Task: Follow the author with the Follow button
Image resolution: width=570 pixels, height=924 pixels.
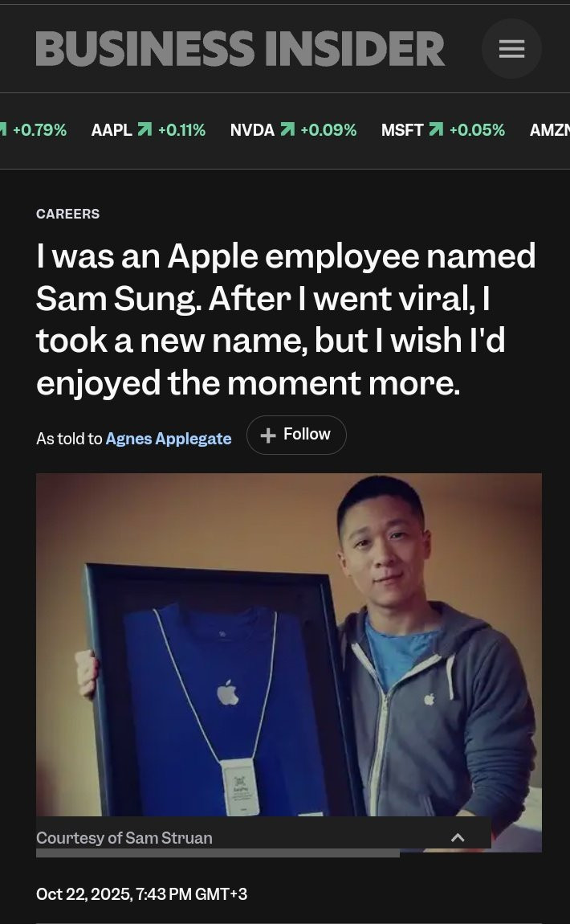Action: (296, 435)
